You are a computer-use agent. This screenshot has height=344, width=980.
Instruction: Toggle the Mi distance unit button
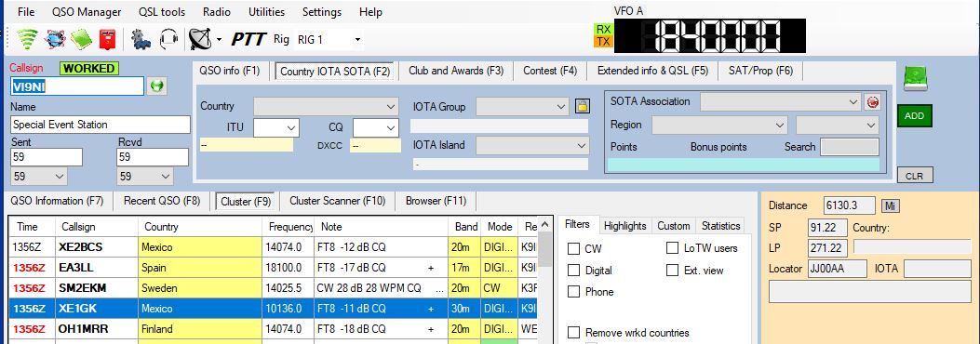pyautogui.click(x=891, y=205)
